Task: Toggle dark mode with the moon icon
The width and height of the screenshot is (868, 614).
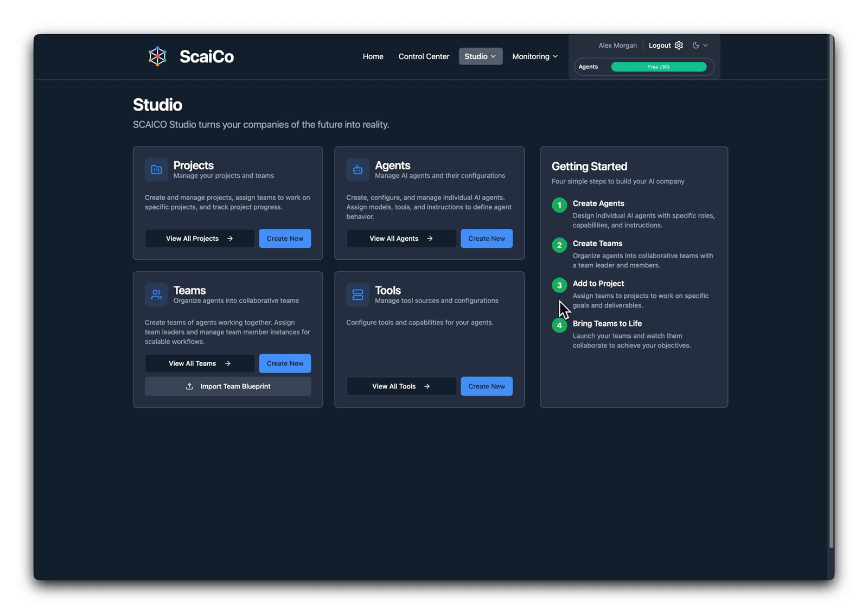Action: coord(696,45)
